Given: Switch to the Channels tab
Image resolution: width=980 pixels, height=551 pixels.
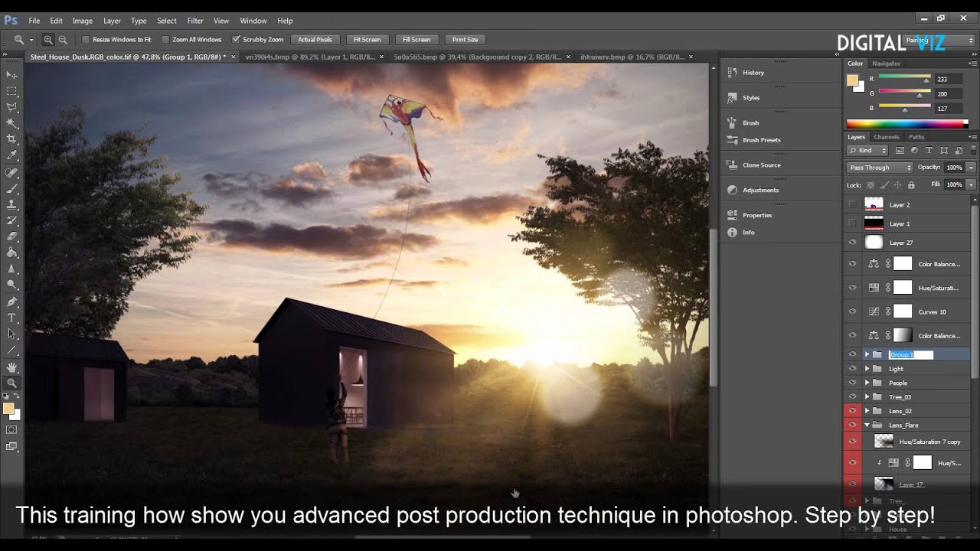Looking at the screenshot, I should (x=886, y=137).
